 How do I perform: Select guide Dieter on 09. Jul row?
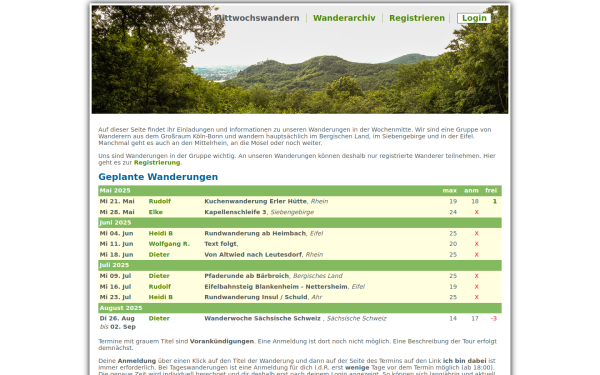click(x=159, y=276)
